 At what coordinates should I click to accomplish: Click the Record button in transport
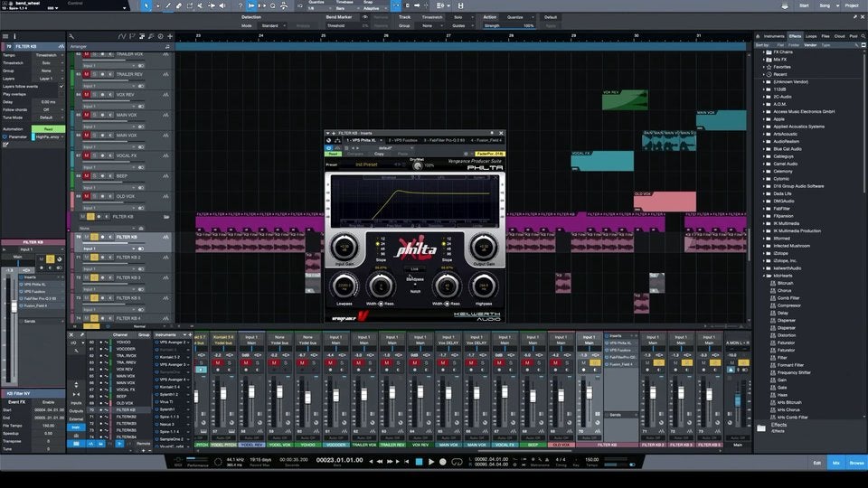[443, 462]
